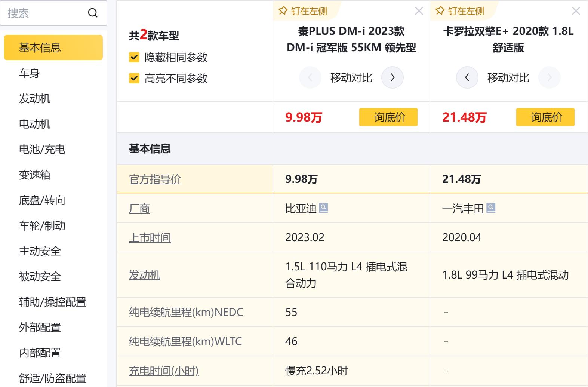
Task: Uncheck 隐藏相同参数
Action: tap(134, 58)
